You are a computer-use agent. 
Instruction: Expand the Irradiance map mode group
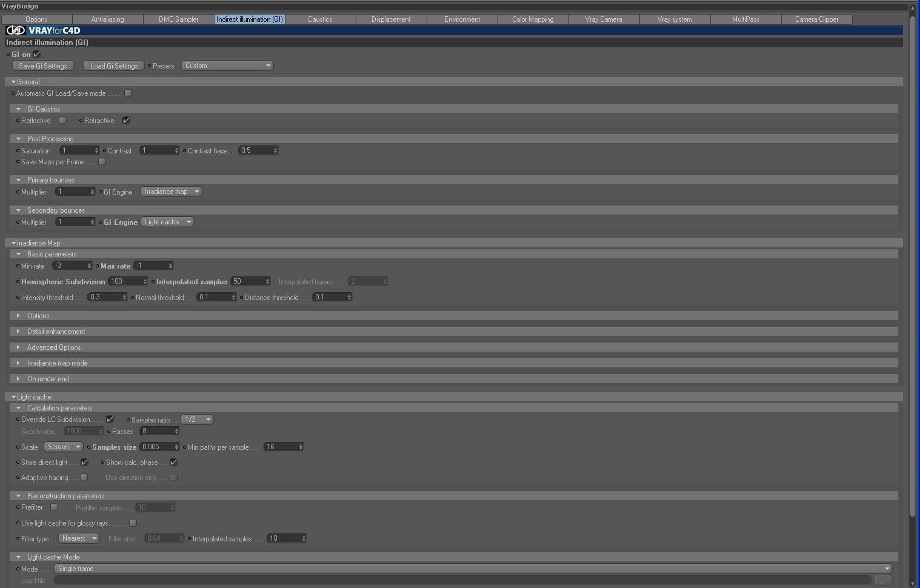coord(19,363)
